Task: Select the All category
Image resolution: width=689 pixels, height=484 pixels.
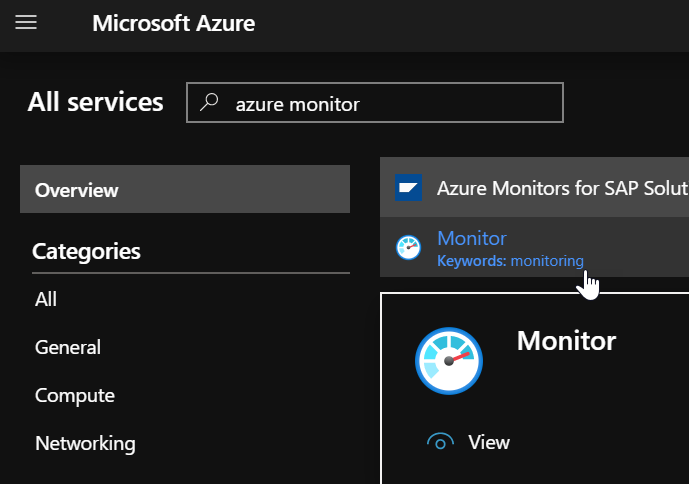Action: tap(46, 299)
